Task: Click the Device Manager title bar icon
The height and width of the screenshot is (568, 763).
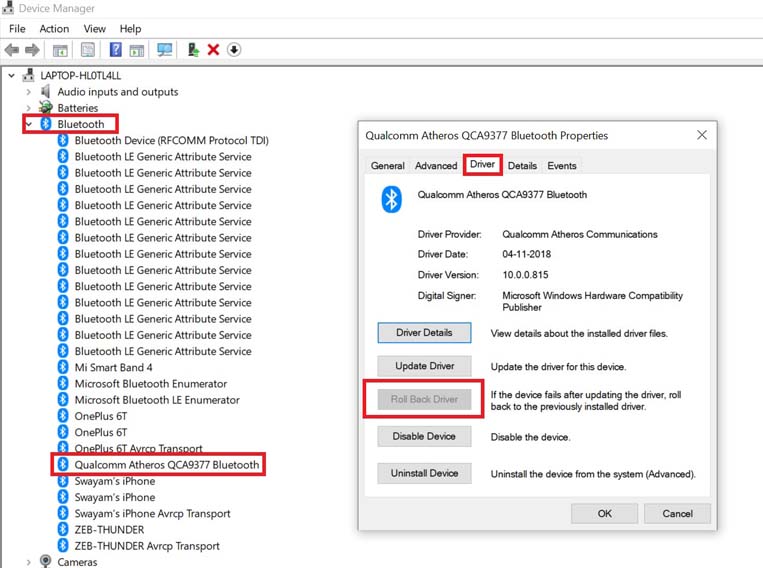Action: pyautogui.click(x=8, y=7)
